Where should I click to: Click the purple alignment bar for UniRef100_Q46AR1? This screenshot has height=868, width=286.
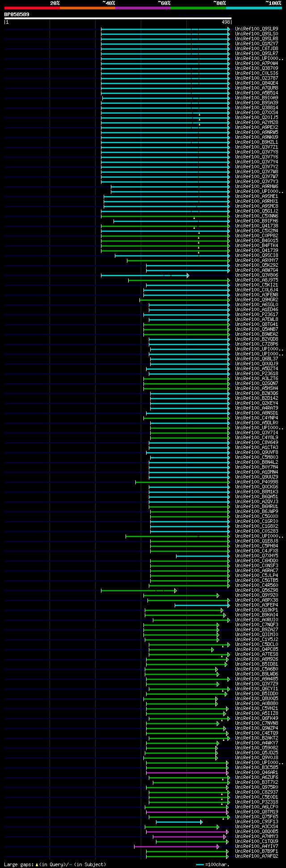click(x=187, y=773)
